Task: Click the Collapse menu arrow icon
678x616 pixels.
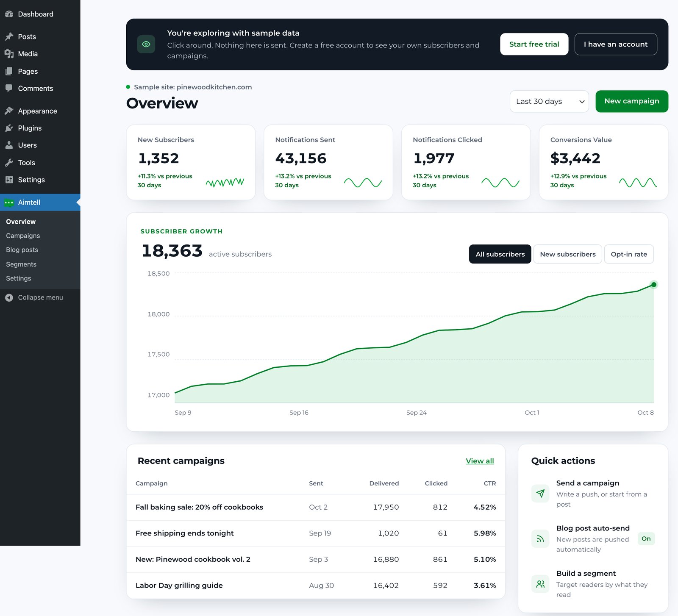Action: 9,297
